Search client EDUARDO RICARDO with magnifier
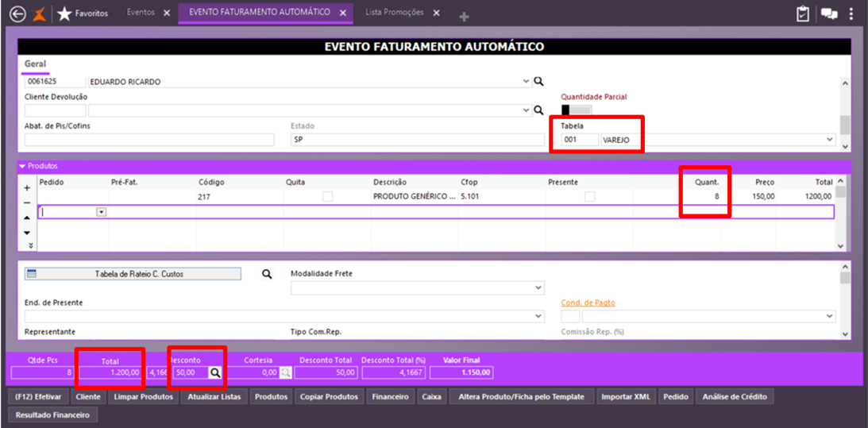 click(538, 82)
